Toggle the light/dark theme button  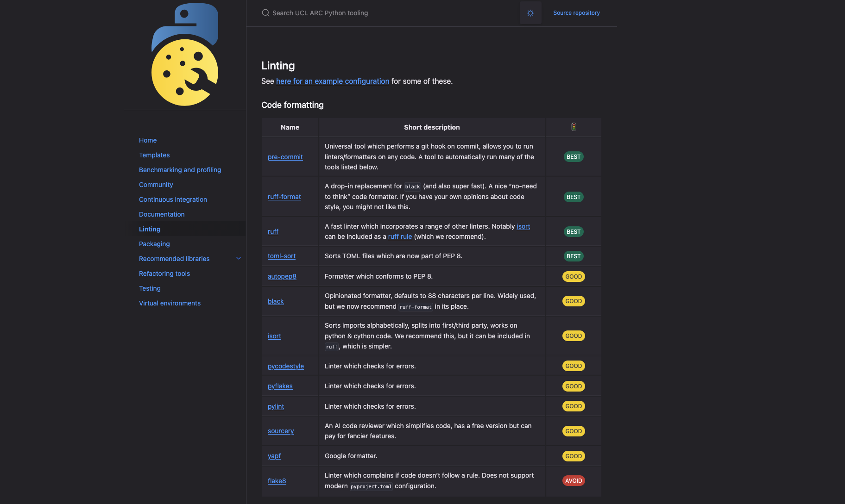(x=530, y=13)
